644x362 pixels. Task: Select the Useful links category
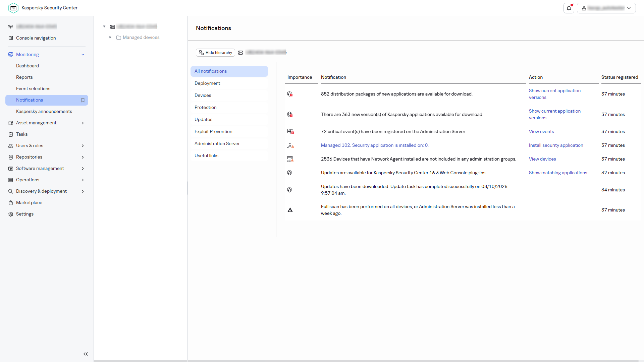tap(229, 156)
